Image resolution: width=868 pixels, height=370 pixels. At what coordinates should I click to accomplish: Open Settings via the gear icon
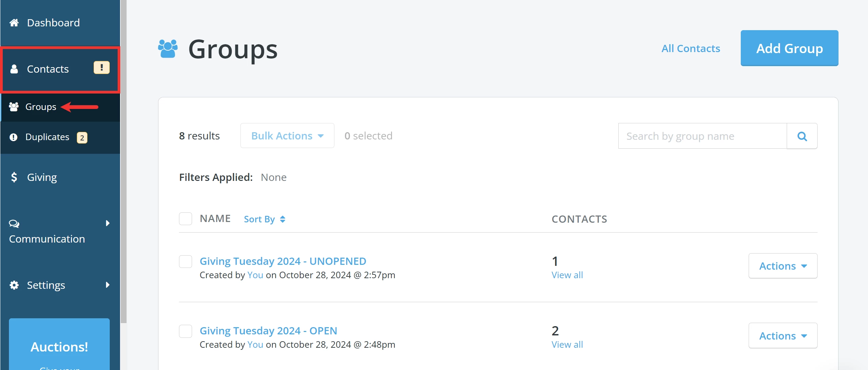(x=14, y=285)
